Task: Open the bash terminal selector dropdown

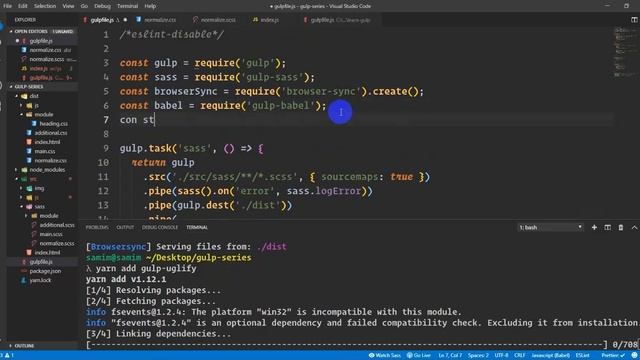Action: [550, 227]
